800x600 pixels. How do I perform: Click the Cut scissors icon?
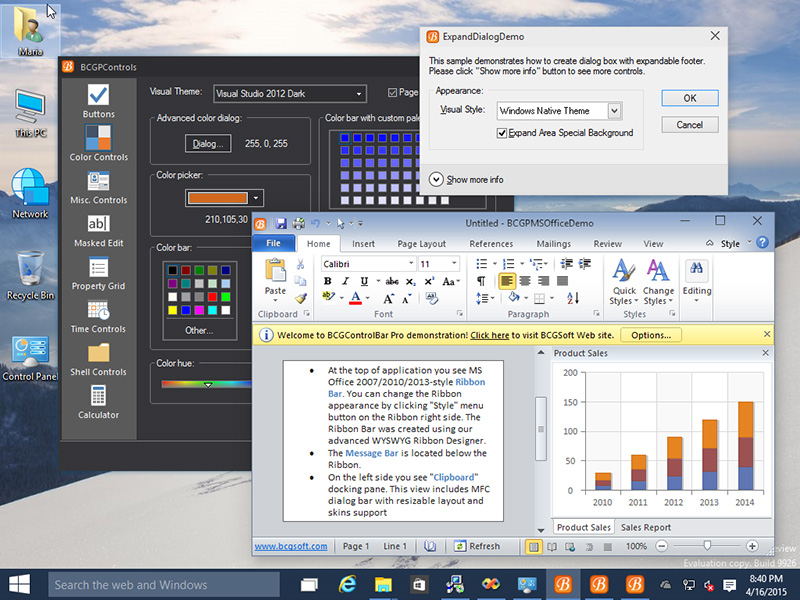click(301, 264)
